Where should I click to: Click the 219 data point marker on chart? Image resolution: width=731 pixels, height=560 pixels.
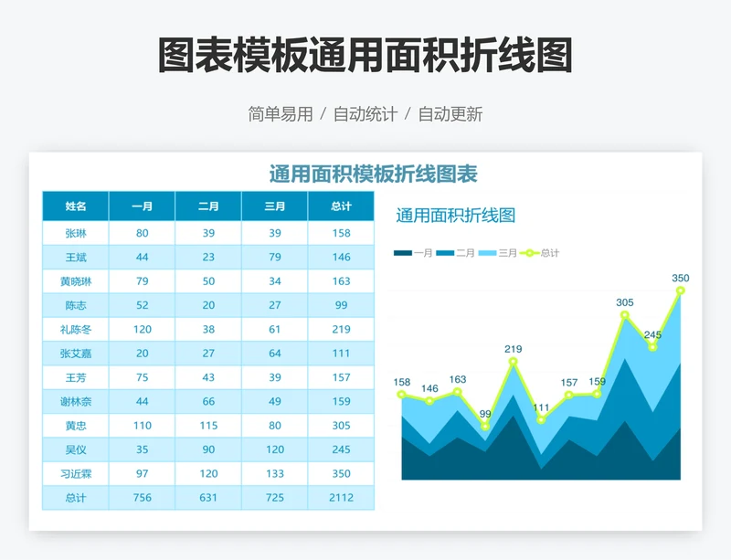point(513,362)
